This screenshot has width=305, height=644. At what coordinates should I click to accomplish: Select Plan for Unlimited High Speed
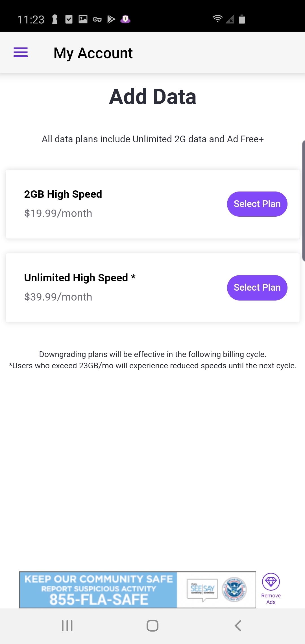[x=257, y=288]
